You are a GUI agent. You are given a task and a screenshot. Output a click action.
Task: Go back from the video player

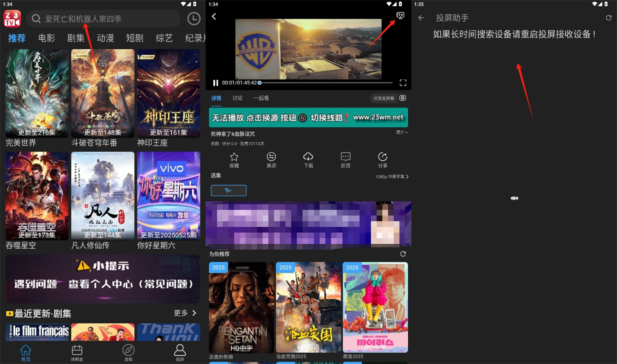pos(214,17)
